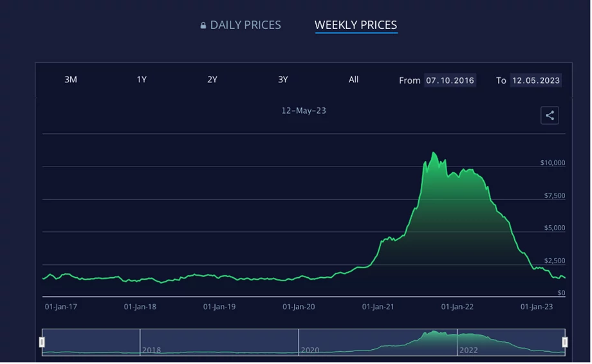The width and height of the screenshot is (592, 364).
Task: Show All price history
Action: [x=354, y=80]
